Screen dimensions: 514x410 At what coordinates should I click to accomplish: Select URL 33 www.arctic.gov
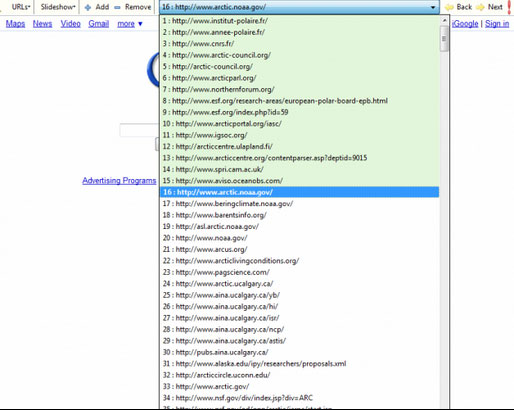point(299,386)
